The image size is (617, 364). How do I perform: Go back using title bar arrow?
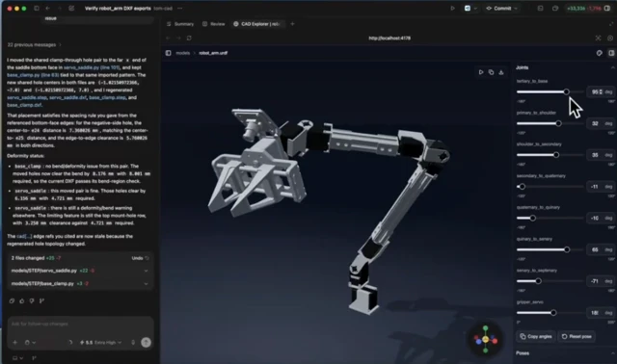48,9
